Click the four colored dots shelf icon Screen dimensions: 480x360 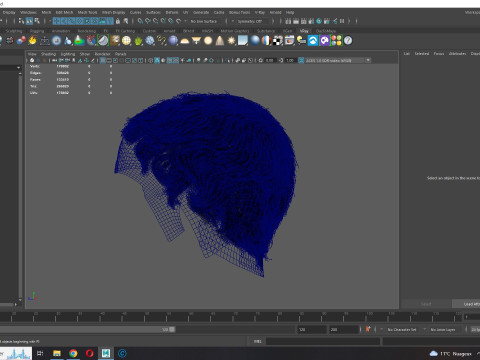pos(337,41)
